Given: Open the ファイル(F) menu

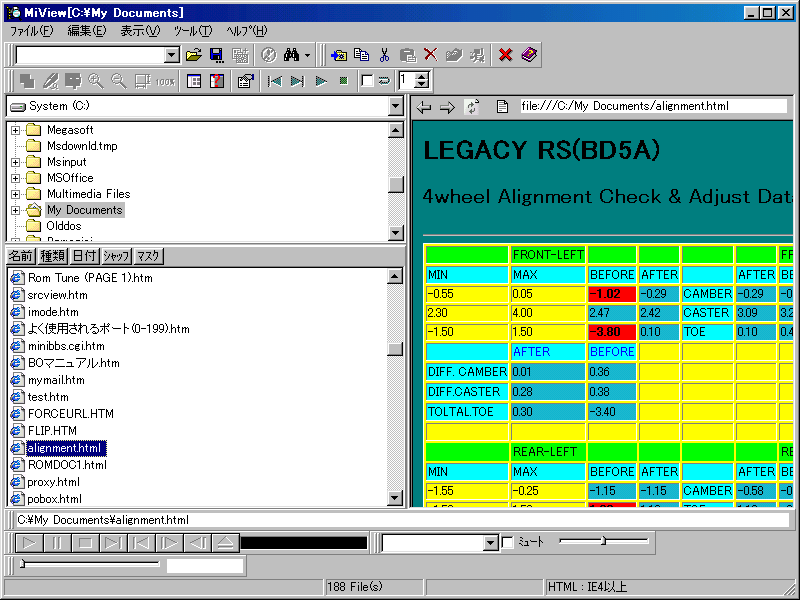Looking at the screenshot, I should tap(32, 31).
